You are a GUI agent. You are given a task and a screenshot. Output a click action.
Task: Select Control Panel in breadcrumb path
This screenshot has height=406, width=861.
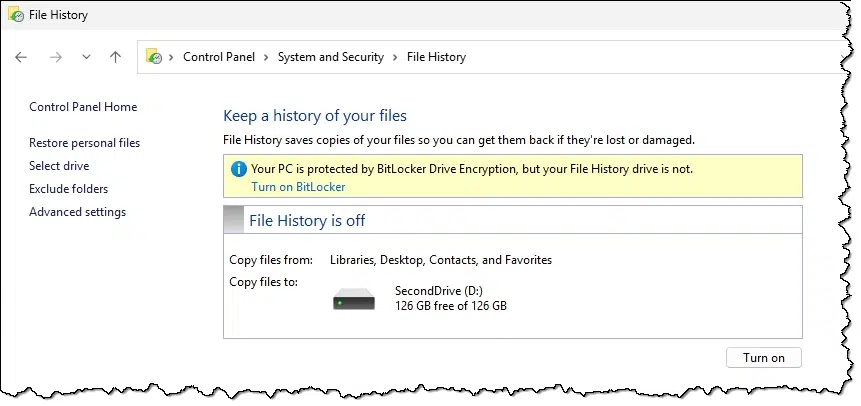pyautogui.click(x=219, y=57)
